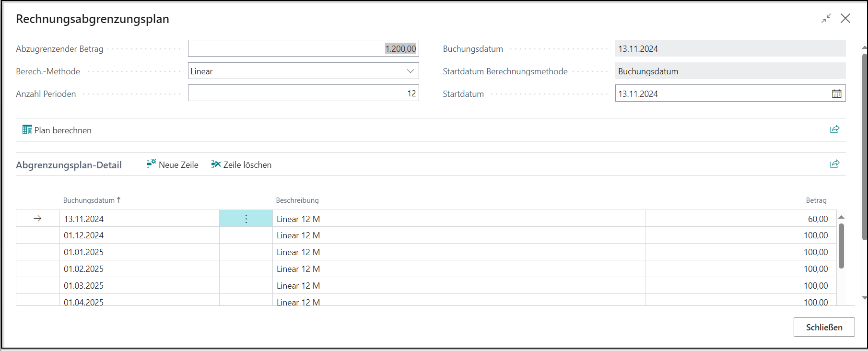Screen dimensions: 868x351
Task: Expand the Berech.-Methode dropdown
Action: click(411, 71)
